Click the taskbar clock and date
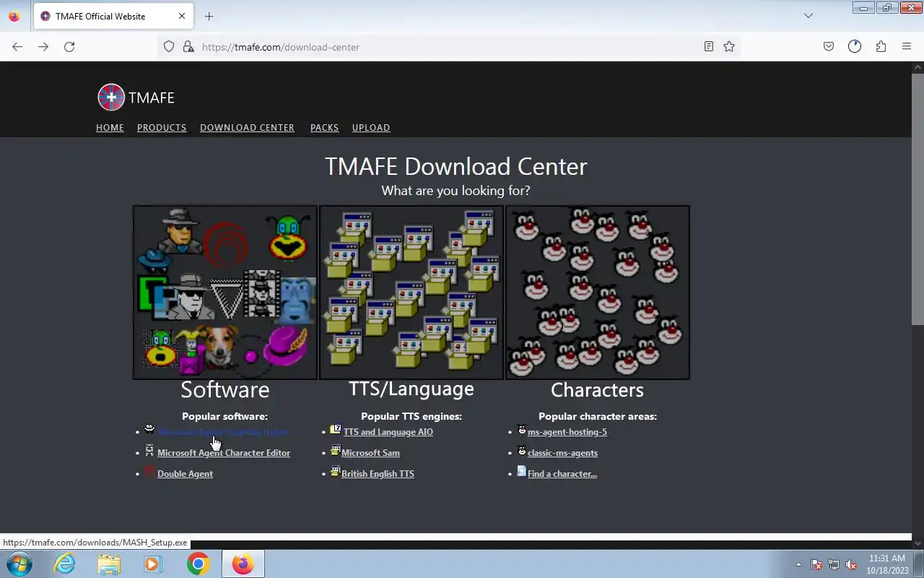This screenshot has width=924, height=578. pyautogui.click(x=886, y=564)
